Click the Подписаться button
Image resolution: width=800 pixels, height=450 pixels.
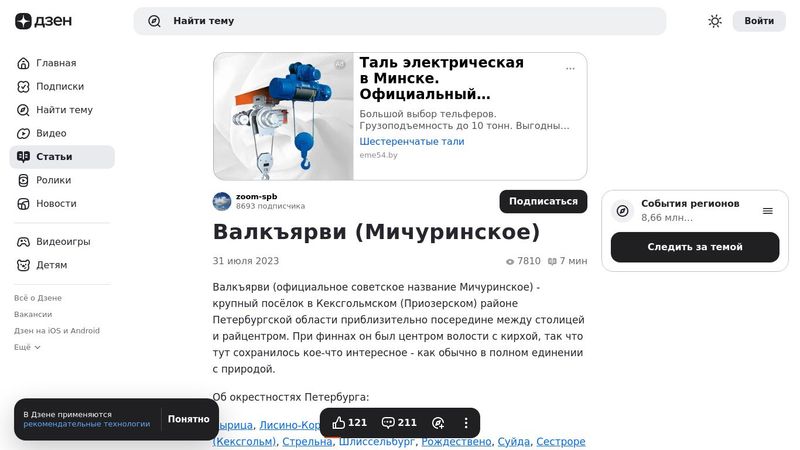click(543, 201)
